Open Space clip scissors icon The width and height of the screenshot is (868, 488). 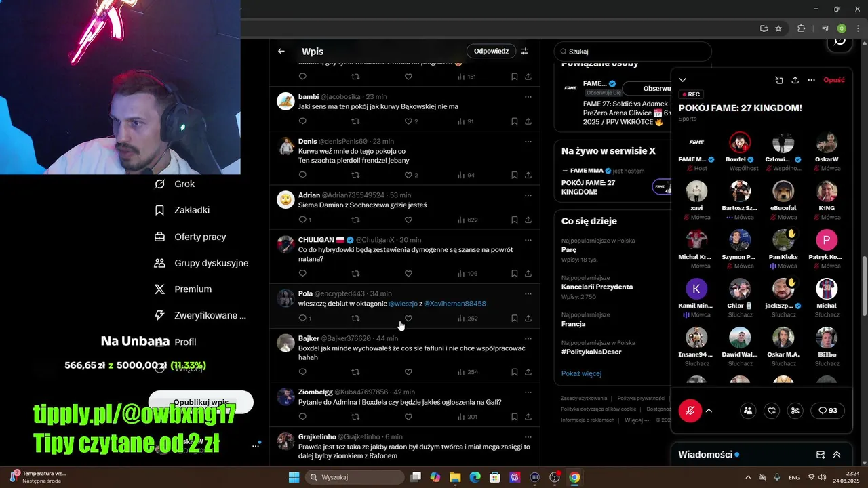click(x=795, y=411)
